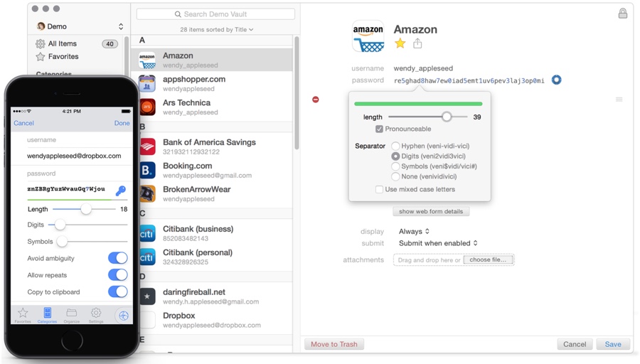Tap Done on the iPhone

tap(122, 123)
